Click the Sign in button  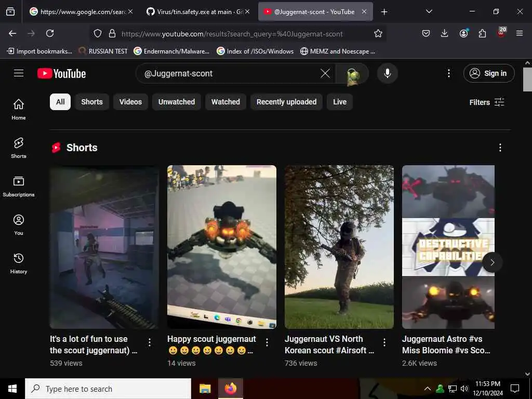(x=489, y=73)
